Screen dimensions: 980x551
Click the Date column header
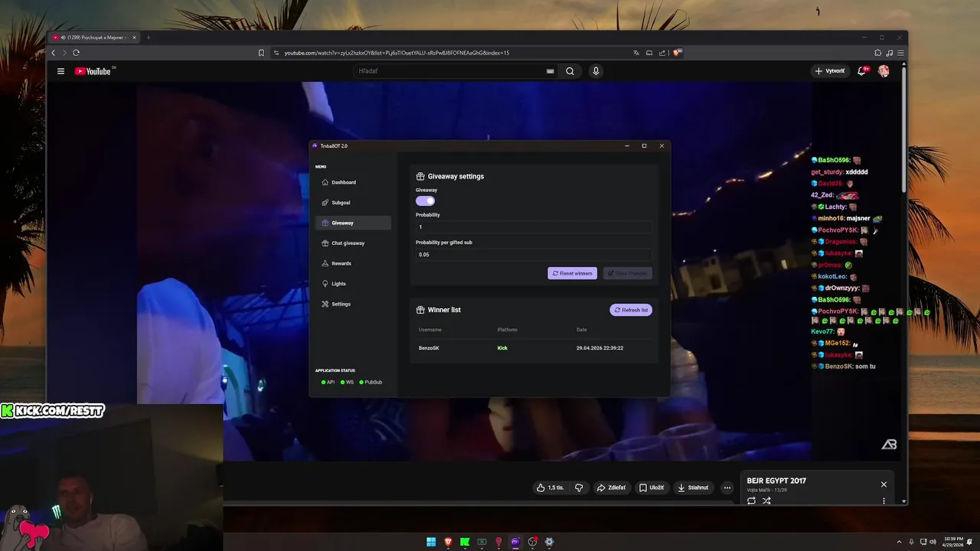582,330
